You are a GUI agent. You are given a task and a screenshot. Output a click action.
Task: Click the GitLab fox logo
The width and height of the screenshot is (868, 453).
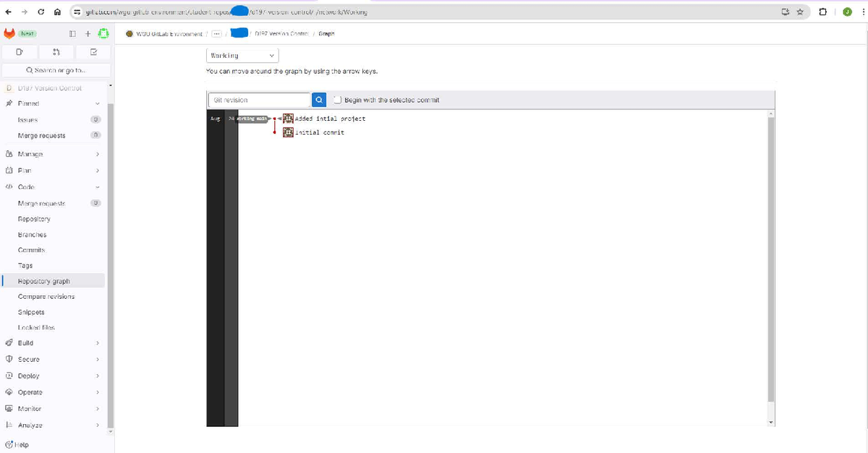pos(9,33)
